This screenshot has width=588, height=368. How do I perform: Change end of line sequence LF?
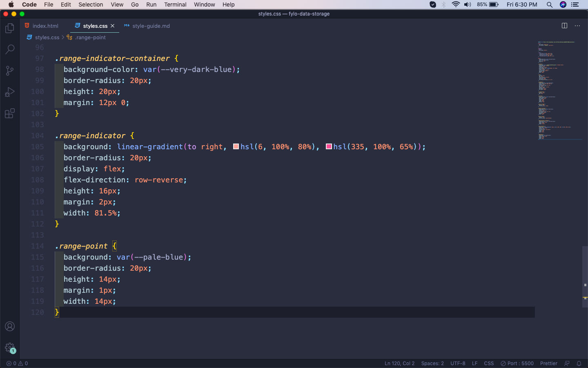474,363
